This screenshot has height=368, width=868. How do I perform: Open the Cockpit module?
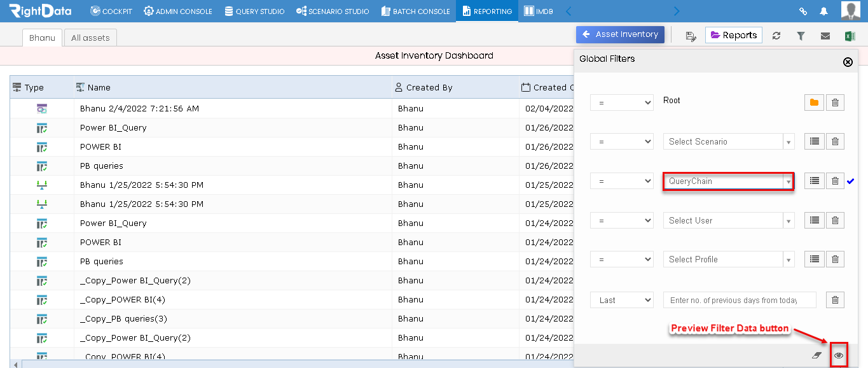[111, 11]
